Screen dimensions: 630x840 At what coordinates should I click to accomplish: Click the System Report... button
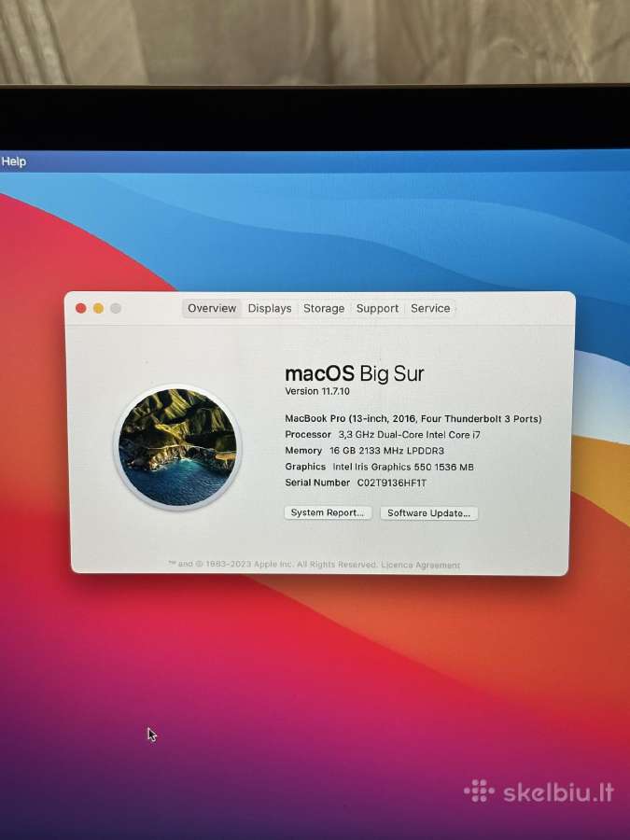click(x=328, y=512)
